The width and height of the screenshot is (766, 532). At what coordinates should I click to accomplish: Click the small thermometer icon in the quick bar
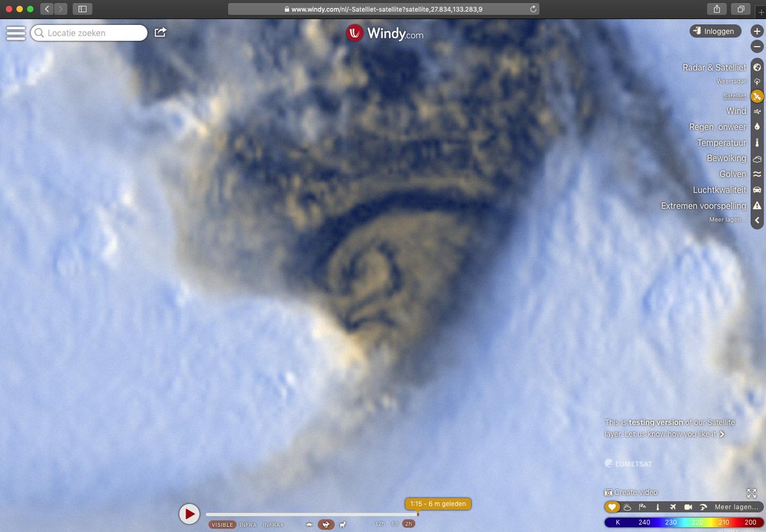(657, 507)
